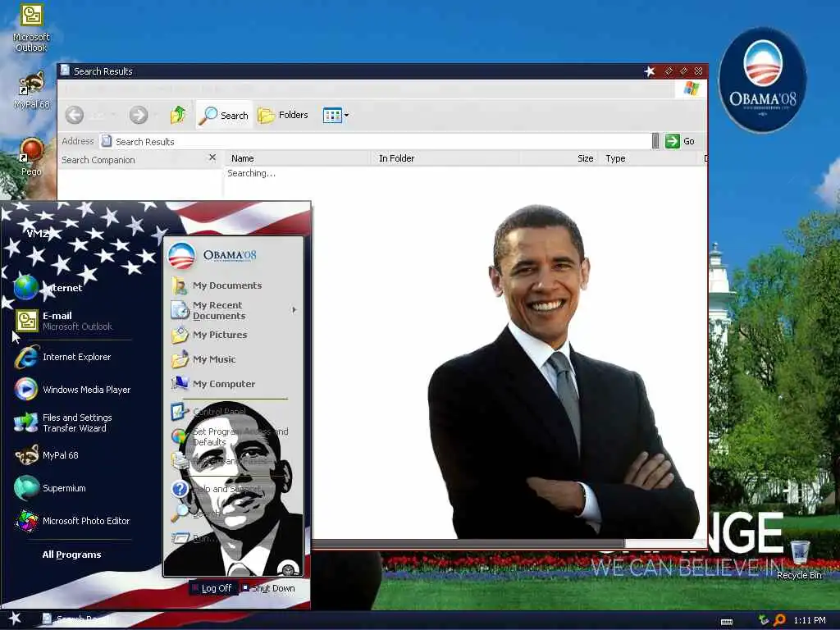
Task: Sort results by Size column
Action: (559, 158)
